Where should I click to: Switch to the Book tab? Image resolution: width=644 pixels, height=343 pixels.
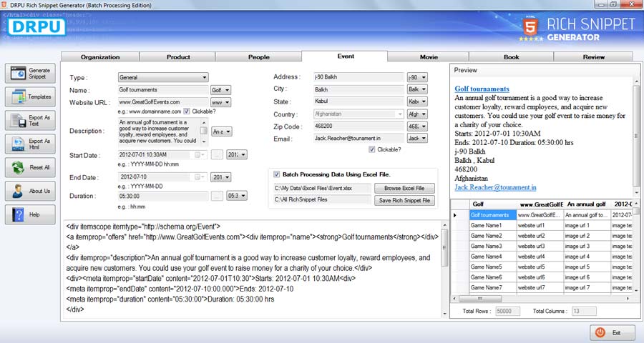click(x=512, y=57)
